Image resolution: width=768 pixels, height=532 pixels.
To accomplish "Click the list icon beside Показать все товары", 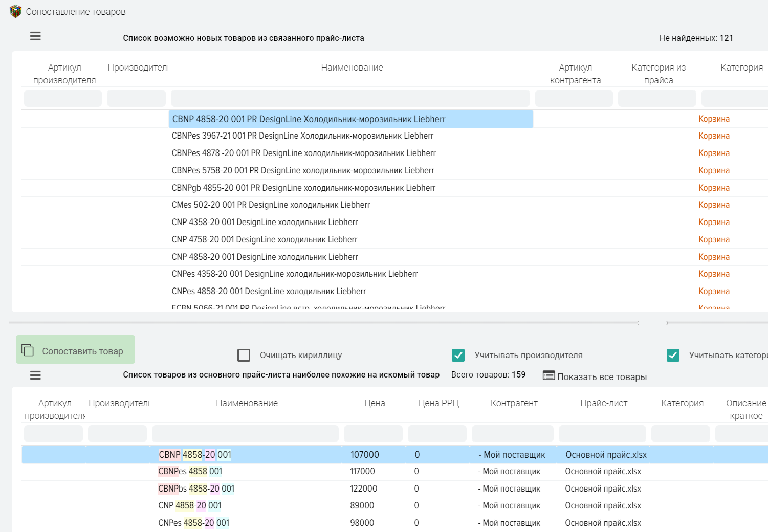I will (548, 376).
